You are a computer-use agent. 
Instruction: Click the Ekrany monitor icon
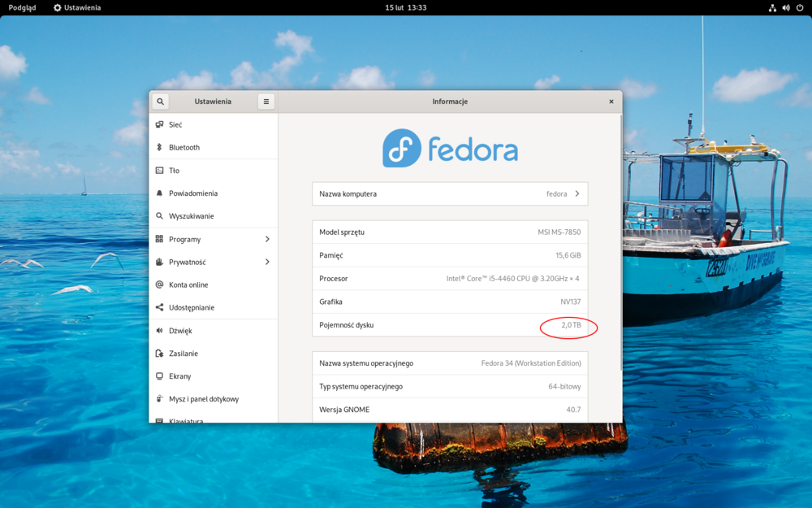(159, 376)
